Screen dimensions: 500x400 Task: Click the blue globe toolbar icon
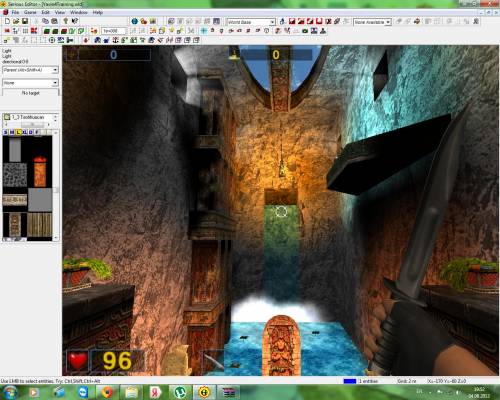pos(135,21)
